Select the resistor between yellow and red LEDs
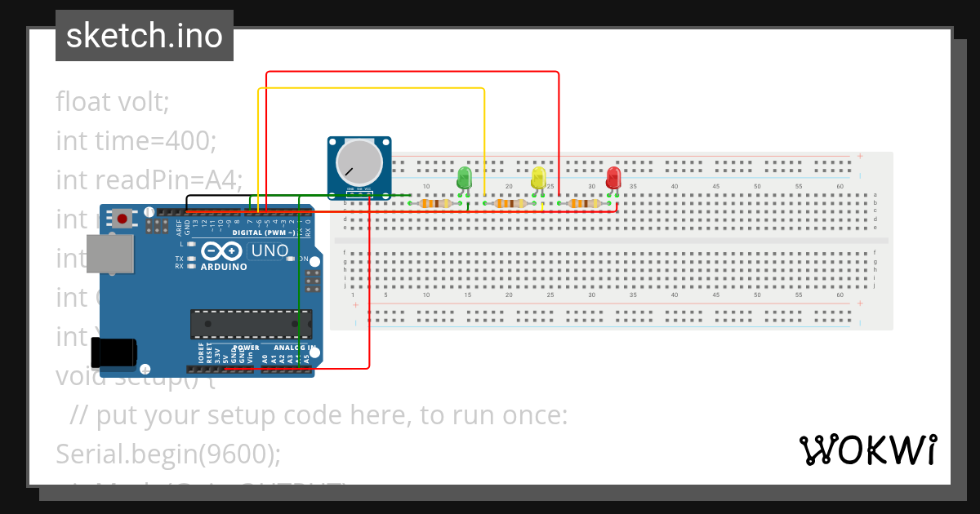This screenshot has height=514, width=980. [x=583, y=203]
